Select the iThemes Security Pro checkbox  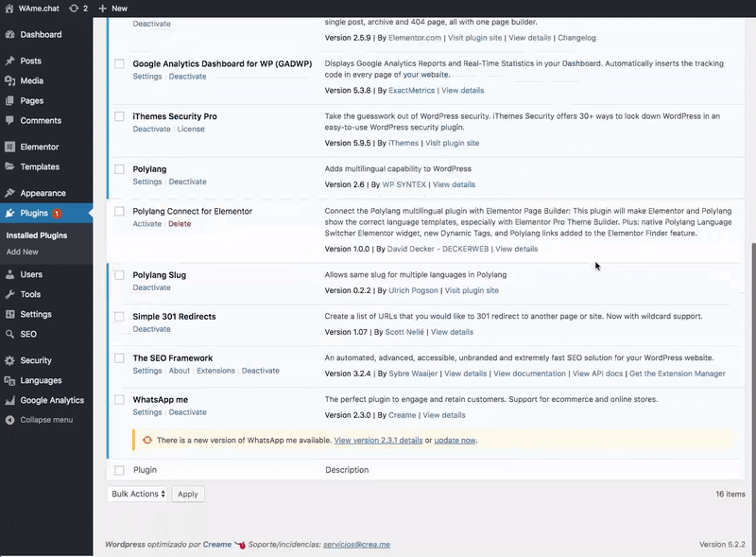[x=119, y=116]
